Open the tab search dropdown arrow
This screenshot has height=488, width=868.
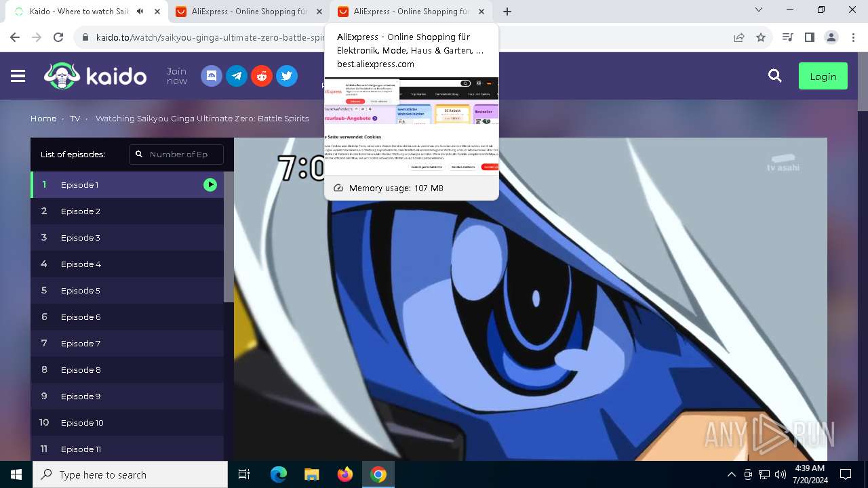(x=759, y=10)
